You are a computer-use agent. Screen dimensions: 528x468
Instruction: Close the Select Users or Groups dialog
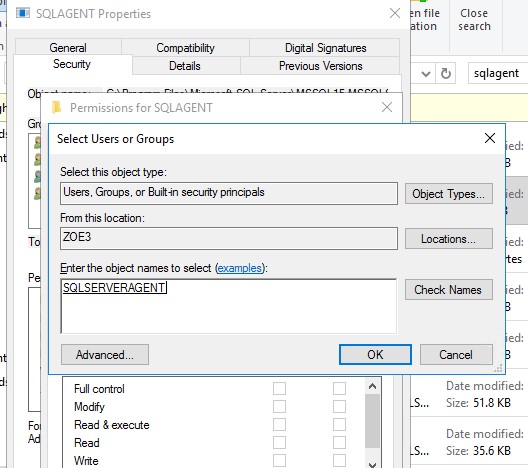pyautogui.click(x=490, y=138)
